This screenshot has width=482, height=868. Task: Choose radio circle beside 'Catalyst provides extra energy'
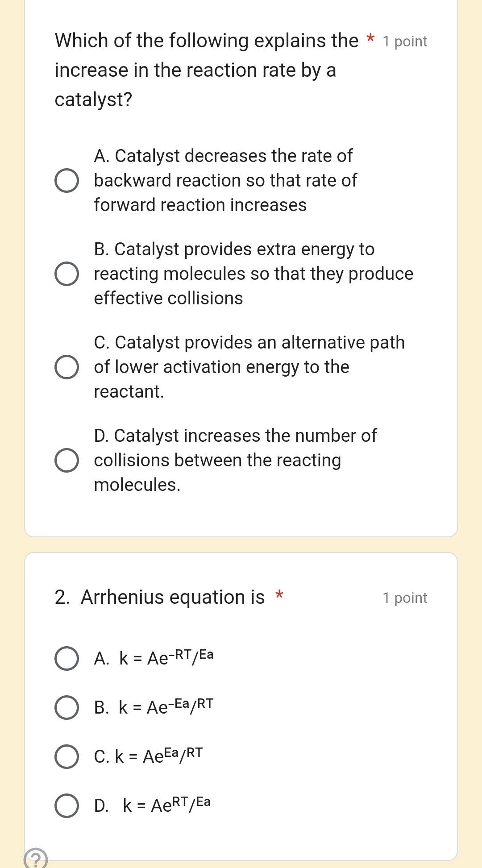67,274
